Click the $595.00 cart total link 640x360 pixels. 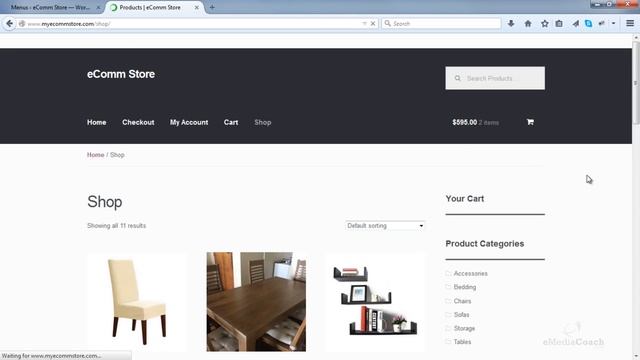[x=464, y=122]
